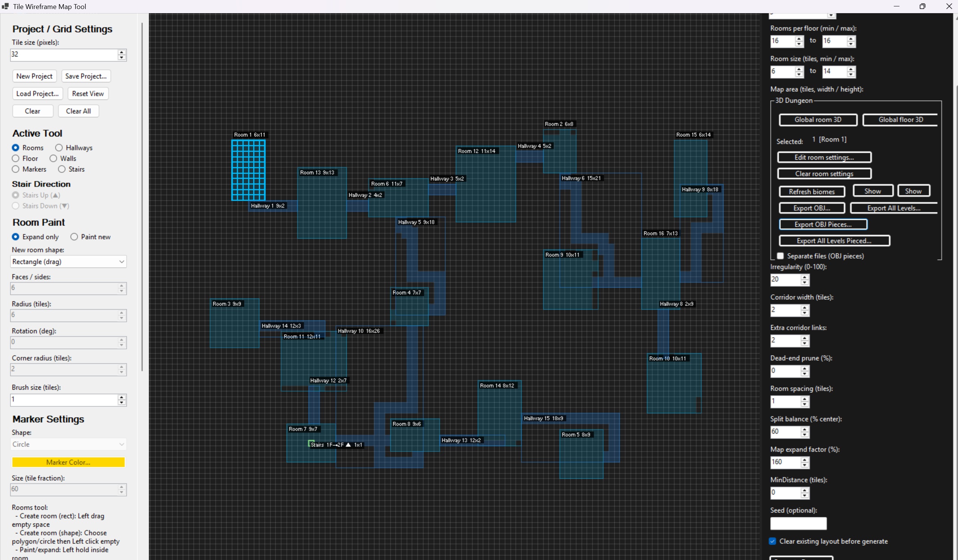
Task: Increase the tile size spinner
Action: point(121,52)
